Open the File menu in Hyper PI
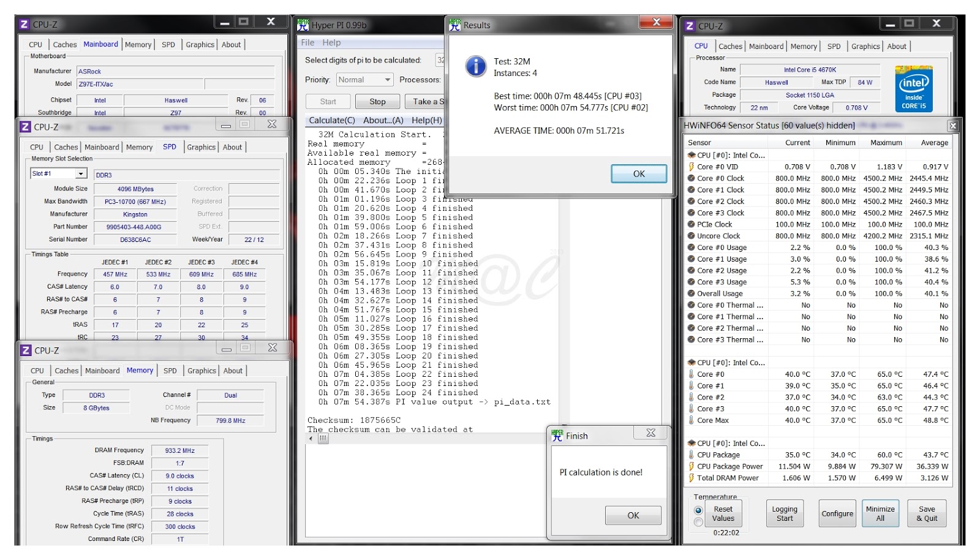The width and height of the screenshot is (980, 560). point(307,42)
